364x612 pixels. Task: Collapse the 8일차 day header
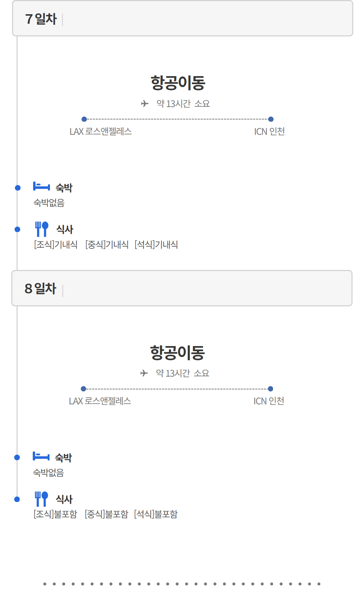(182, 288)
